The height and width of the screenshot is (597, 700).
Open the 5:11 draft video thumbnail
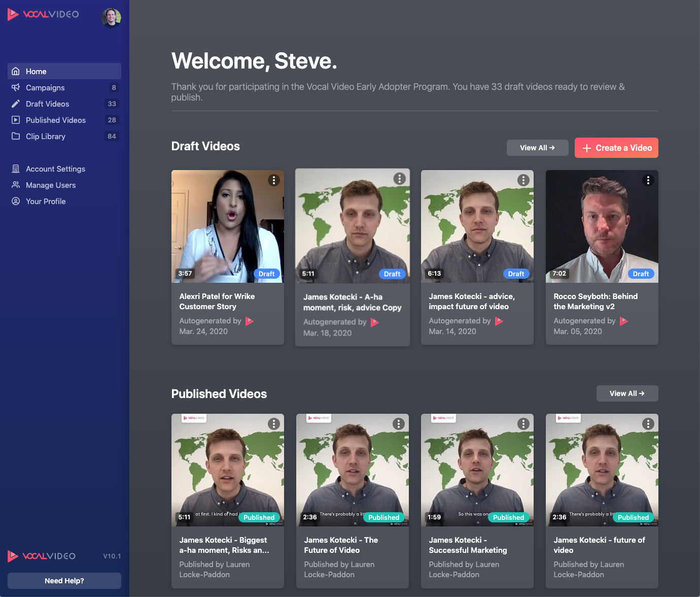(x=353, y=226)
